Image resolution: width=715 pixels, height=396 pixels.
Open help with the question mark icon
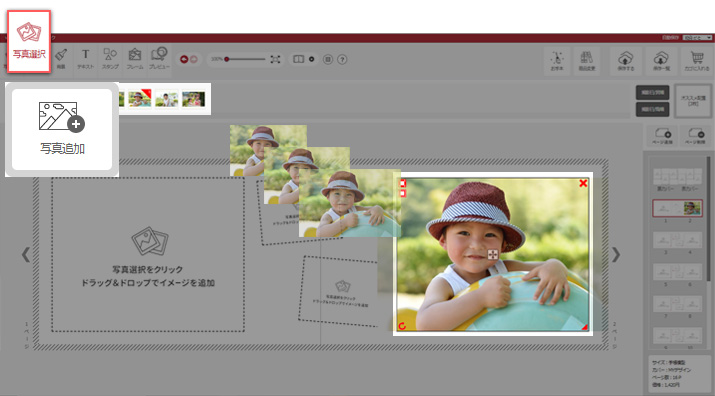tap(342, 59)
